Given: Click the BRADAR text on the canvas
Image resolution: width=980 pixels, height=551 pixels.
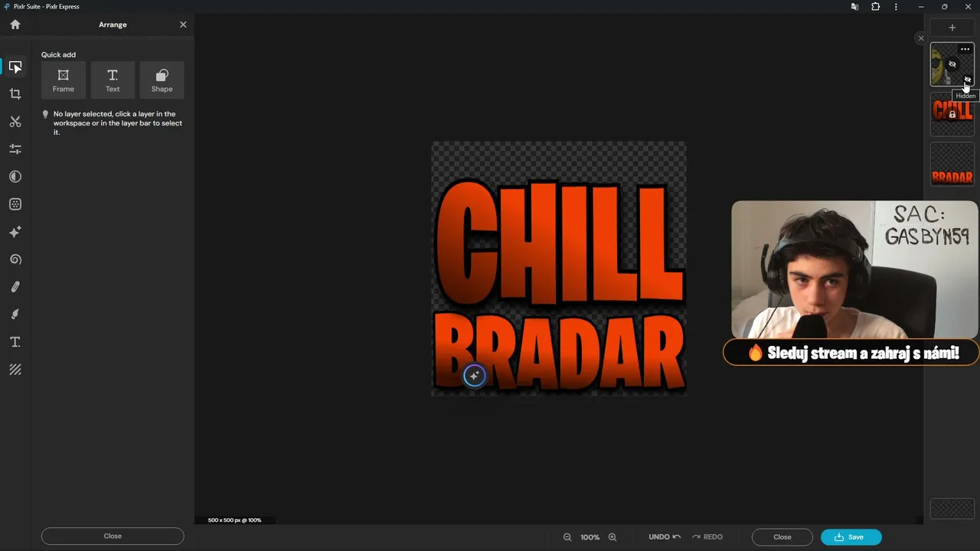Looking at the screenshot, I should click(559, 353).
